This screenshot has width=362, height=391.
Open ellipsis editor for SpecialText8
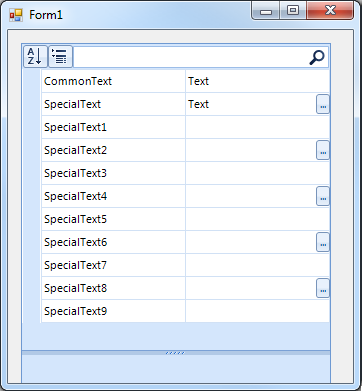click(323, 288)
